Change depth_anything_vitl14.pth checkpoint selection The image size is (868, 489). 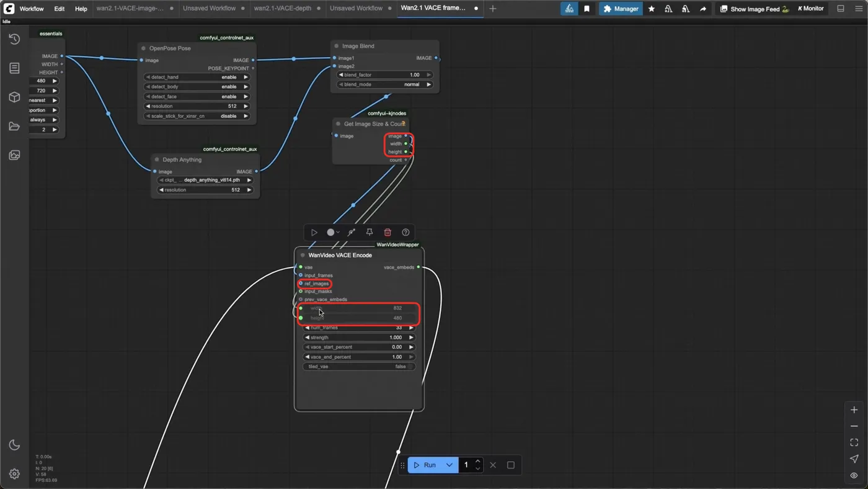[205, 180]
